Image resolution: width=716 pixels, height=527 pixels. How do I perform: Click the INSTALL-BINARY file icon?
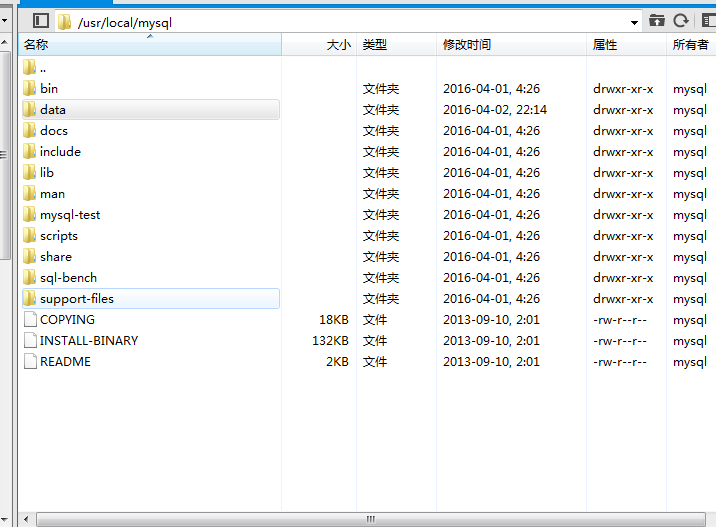(x=29, y=341)
